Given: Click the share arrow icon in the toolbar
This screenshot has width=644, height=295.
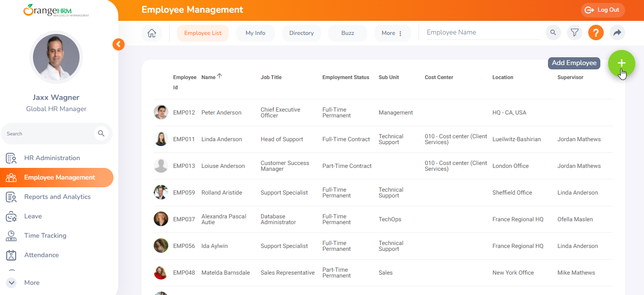Looking at the screenshot, I should [616, 33].
